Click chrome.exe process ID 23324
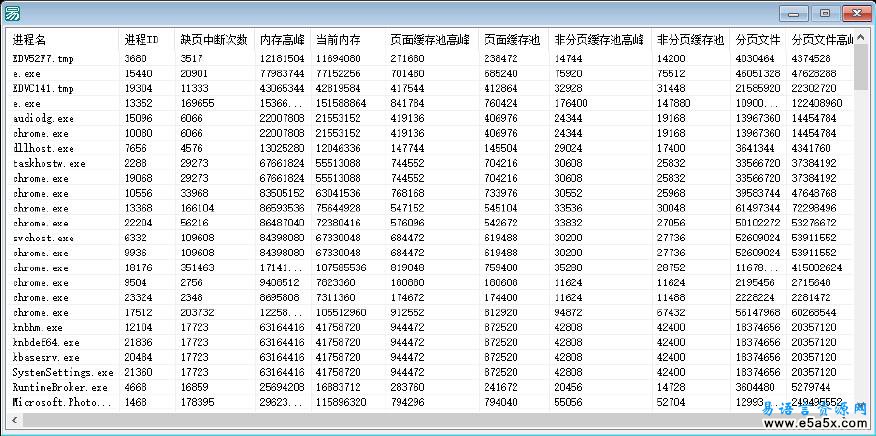The height and width of the screenshot is (436, 876). [139, 298]
